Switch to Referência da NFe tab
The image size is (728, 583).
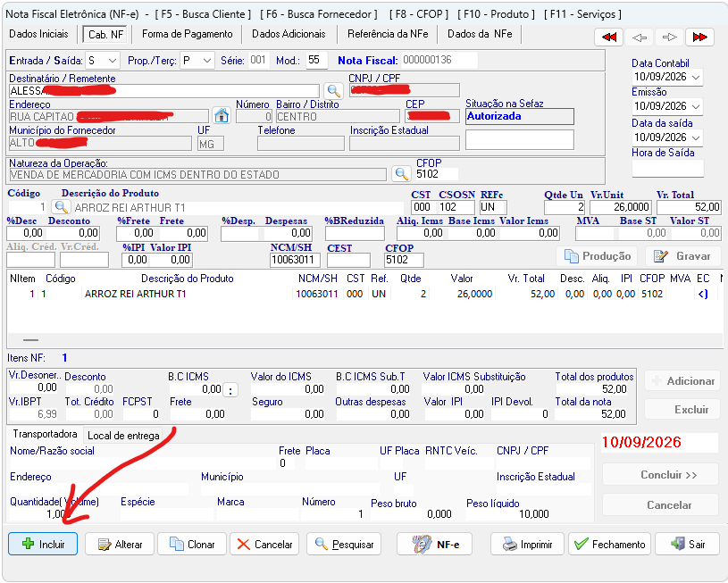point(388,34)
